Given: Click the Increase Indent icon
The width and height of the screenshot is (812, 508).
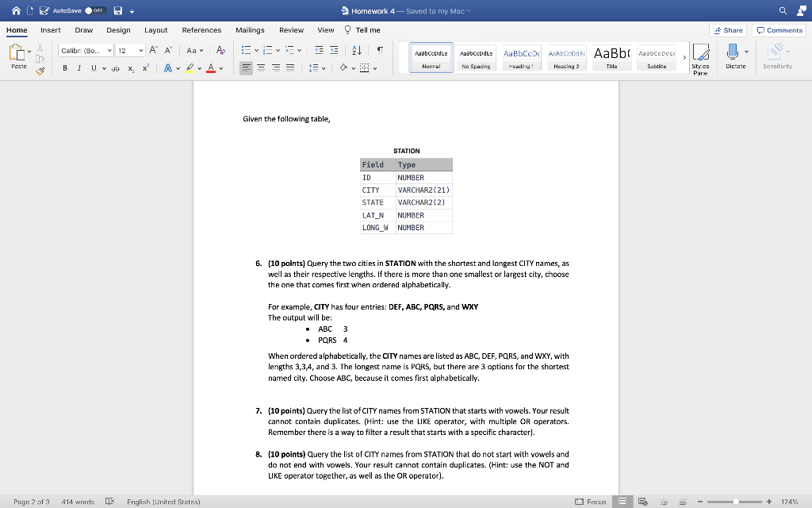Looking at the screenshot, I should [333, 50].
